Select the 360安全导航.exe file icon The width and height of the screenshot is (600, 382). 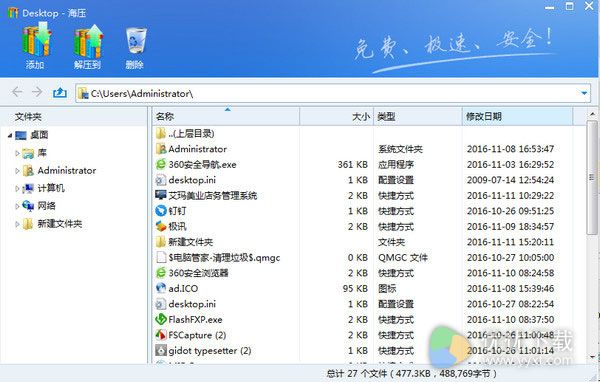click(161, 164)
